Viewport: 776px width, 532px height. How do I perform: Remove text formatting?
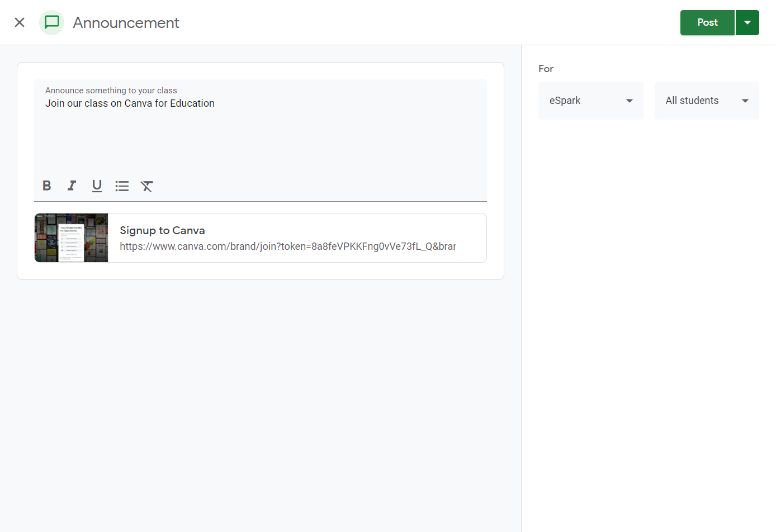coord(147,186)
